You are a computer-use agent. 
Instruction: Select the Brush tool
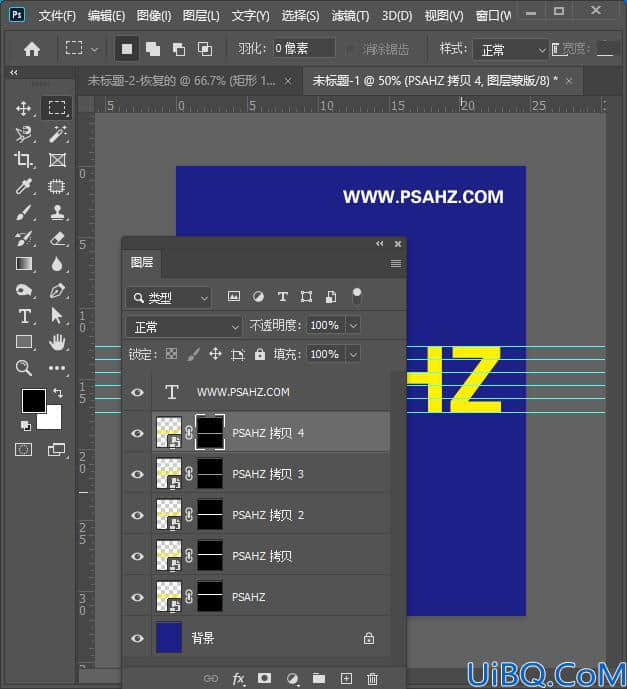pyautogui.click(x=23, y=213)
